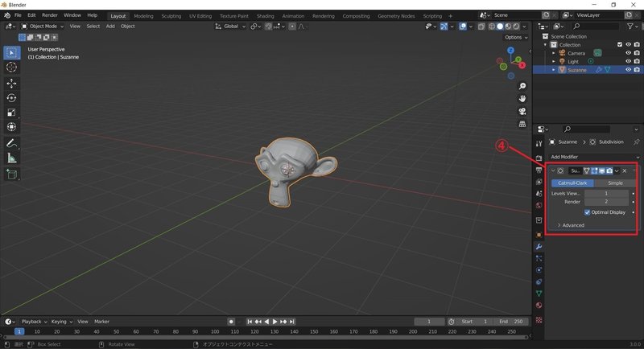This screenshot has height=349, width=644.
Task: Hide Suzanne in viewport eye icon
Action: click(x=628, y=70)
